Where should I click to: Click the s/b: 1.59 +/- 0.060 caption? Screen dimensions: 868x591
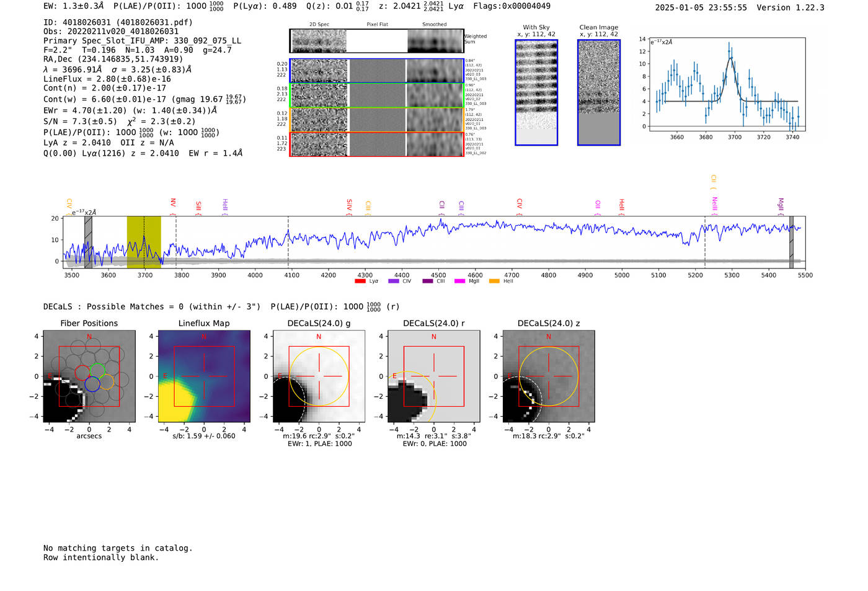coord(204,436)
